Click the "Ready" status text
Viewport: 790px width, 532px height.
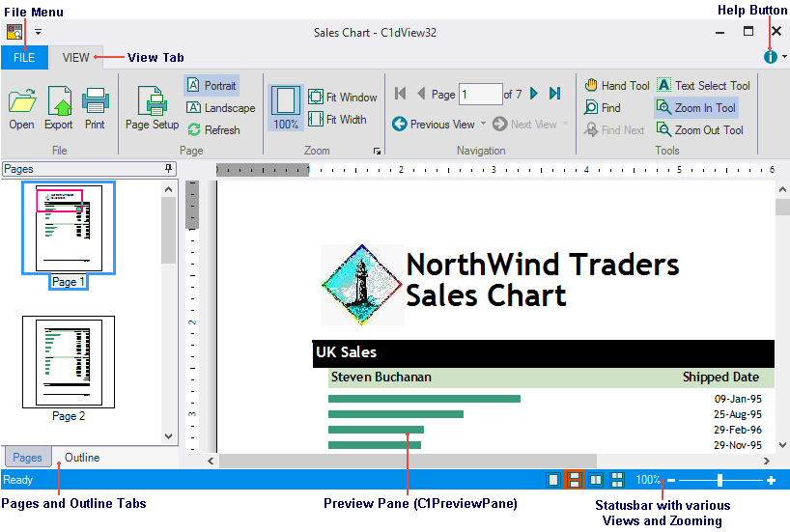click(17, 480)
